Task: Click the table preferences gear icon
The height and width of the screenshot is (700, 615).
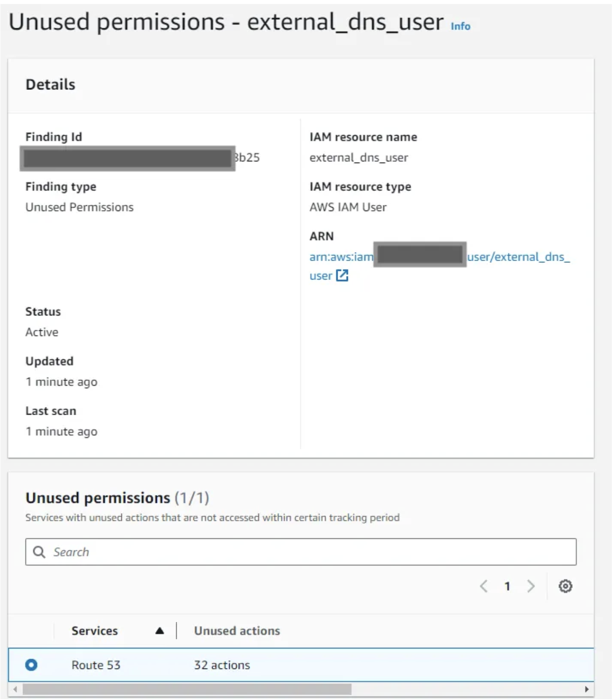Action: (x=565, y=586)
